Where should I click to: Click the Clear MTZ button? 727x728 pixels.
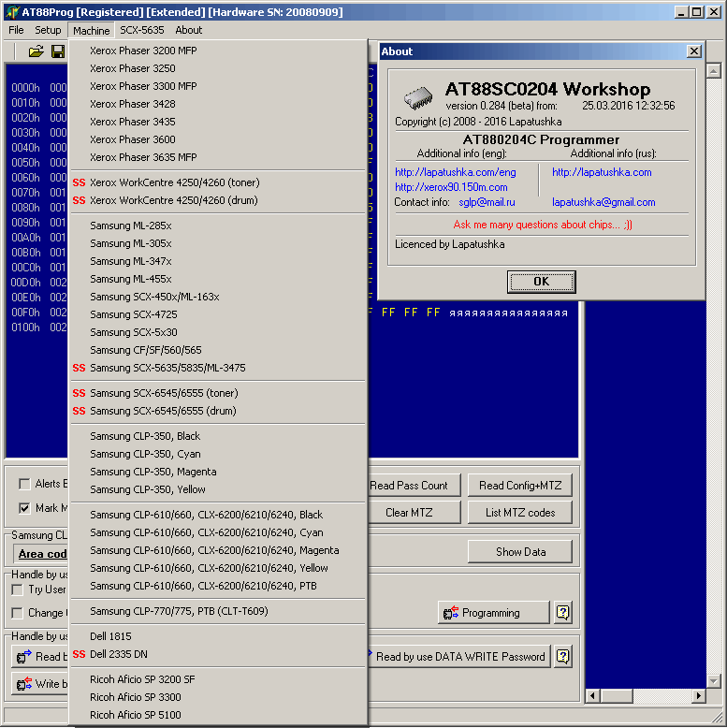coord(414,513)
